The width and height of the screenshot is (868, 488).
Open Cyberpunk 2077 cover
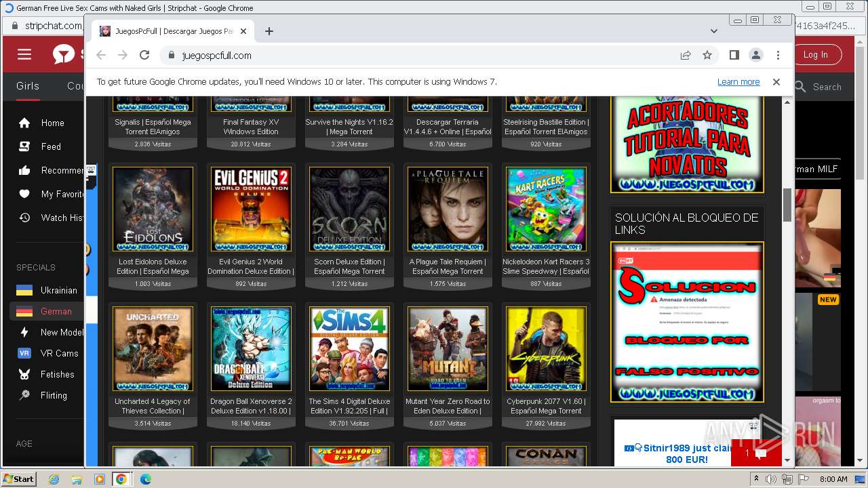pos(546,349)
